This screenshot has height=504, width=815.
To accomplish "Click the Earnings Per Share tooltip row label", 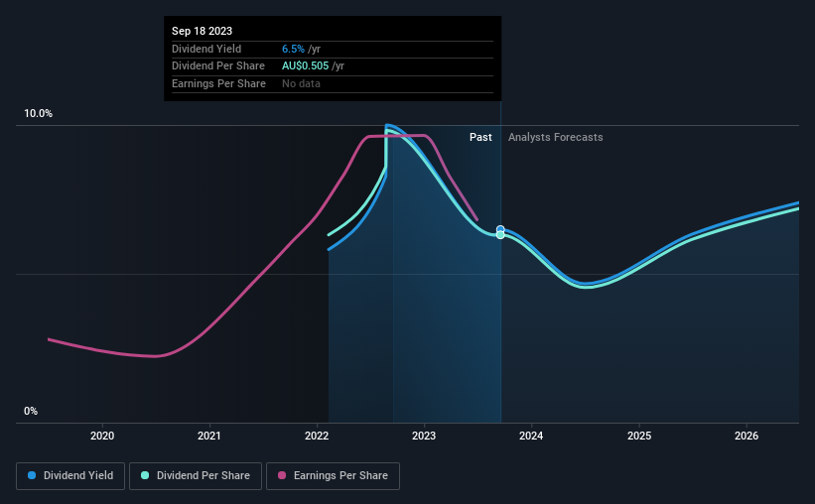I will pyautogui.click(x=218, y=83).
